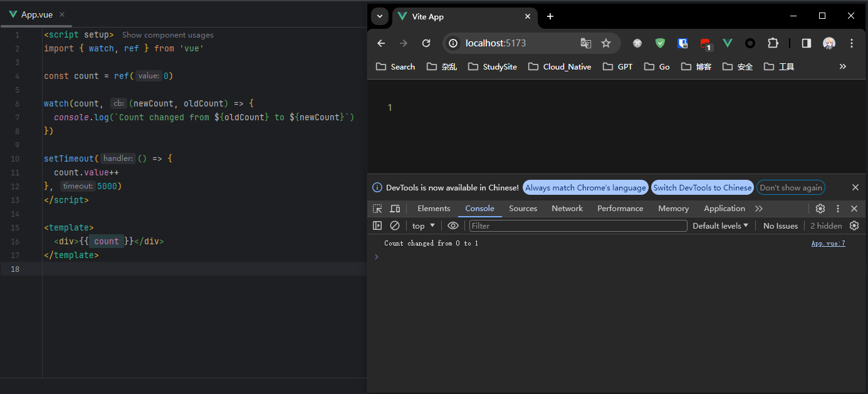
Task: Click the 2 hidden messages label
Action: 826,226
